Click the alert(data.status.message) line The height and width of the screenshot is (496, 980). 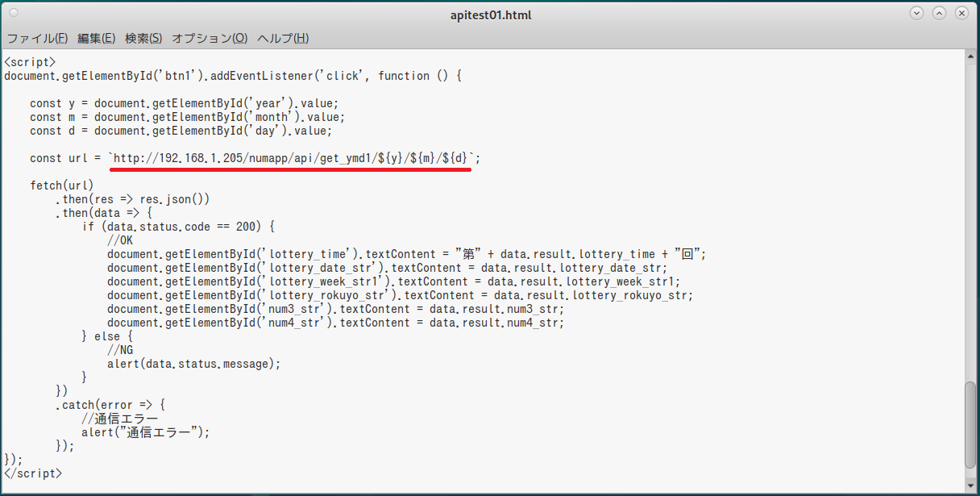click(193, 364)
